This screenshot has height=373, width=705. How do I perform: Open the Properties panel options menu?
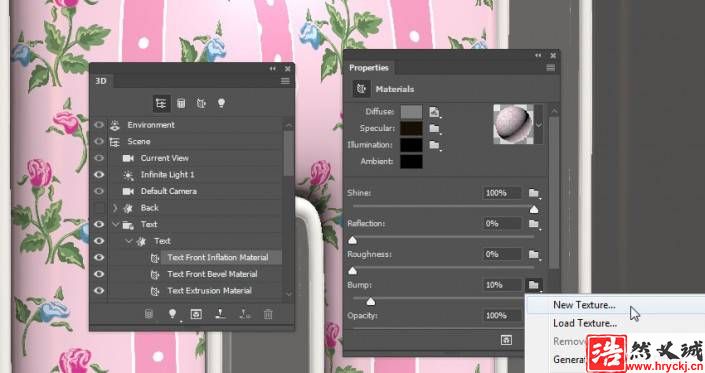coord(550,68)
